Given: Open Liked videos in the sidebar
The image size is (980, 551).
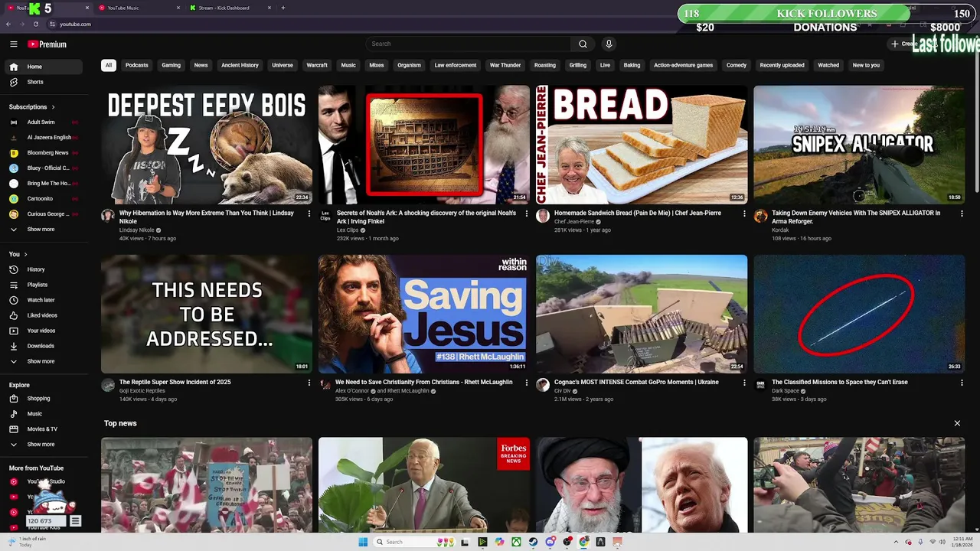Looking at the screenshot, I should point(43,315).
